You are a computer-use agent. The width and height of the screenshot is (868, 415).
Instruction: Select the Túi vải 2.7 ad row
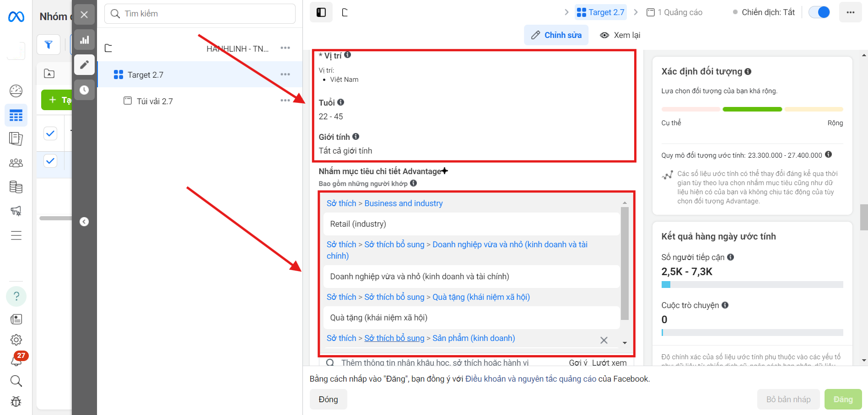[200, 101]
